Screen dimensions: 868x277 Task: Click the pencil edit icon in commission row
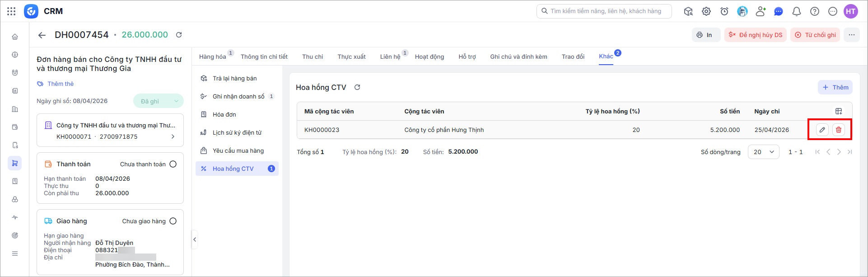(x=822, y=130)
